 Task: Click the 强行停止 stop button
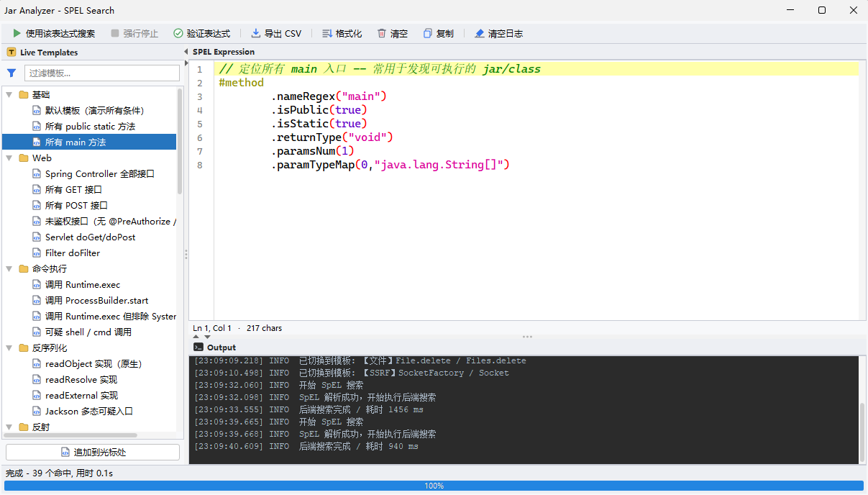(134, 34)
